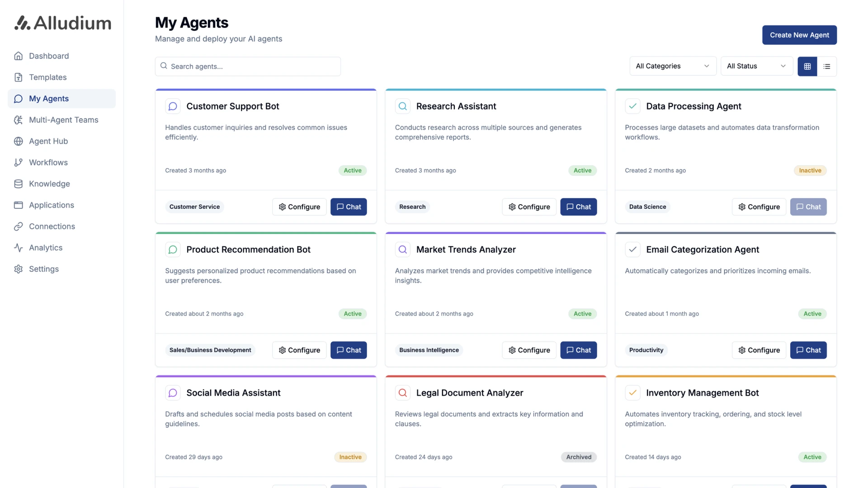
Task: Switch to list view layout
Action: (x=827, y=66)
